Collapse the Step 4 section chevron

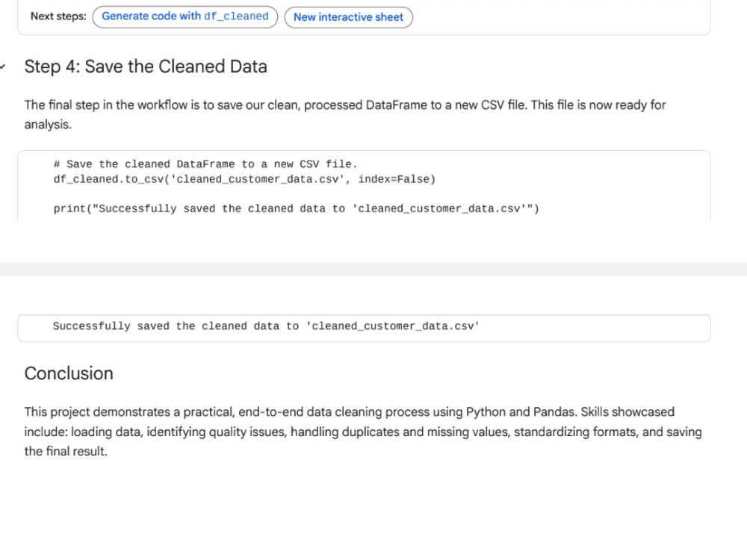click(x=3, y=66)
